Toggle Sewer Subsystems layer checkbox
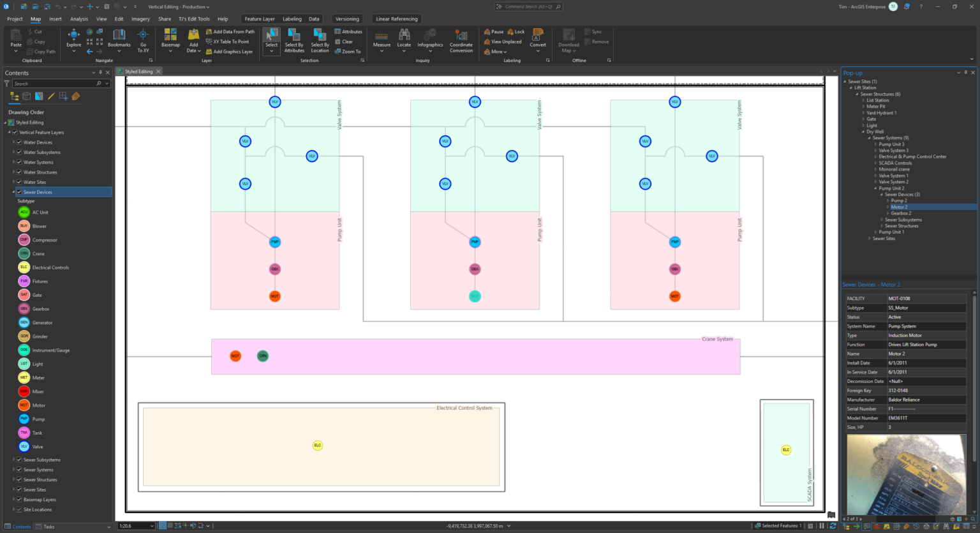The height and width of the screenshot is (533, 980). (19, 460)
